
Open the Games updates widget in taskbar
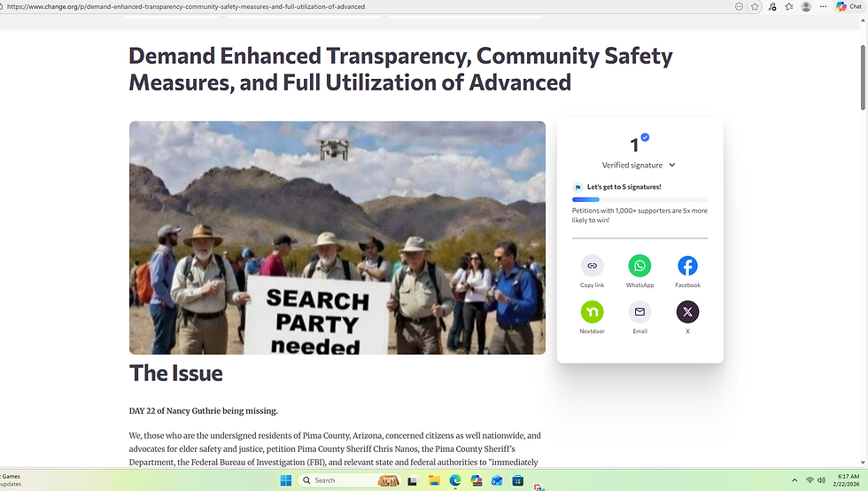(11, 480)
